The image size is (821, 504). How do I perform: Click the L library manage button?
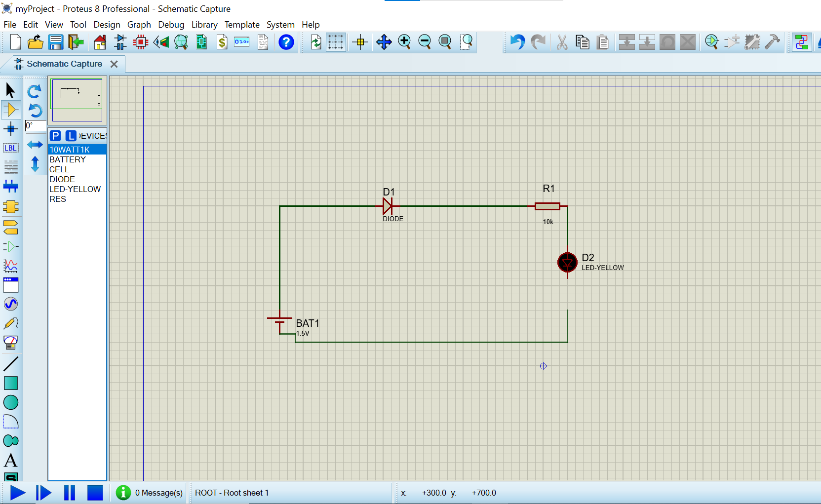coord(71,136)
